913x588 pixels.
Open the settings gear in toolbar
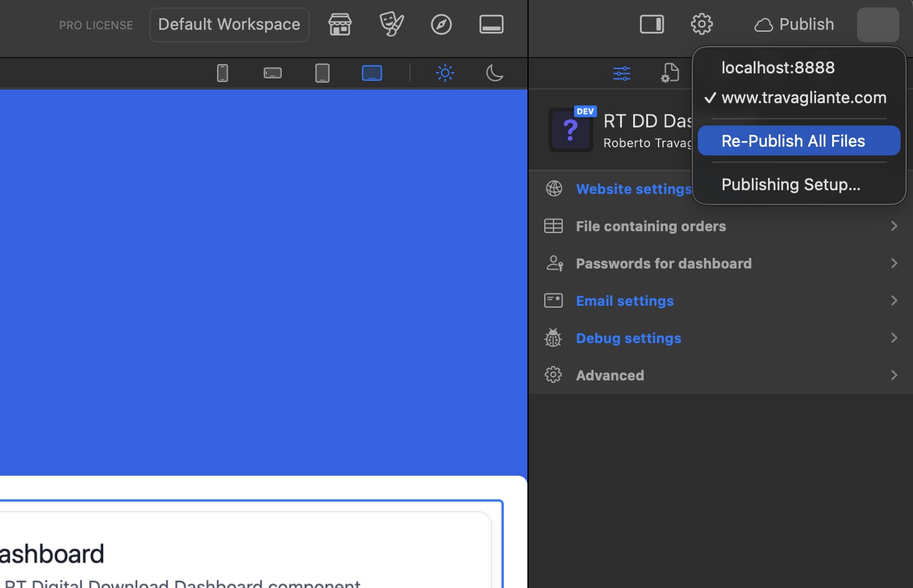tap(702, 25)
